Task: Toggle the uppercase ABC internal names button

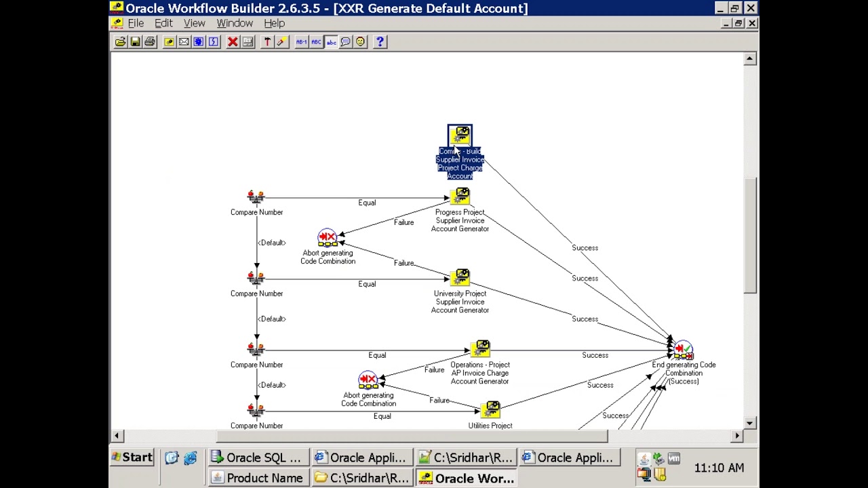Action: (316, 42)
